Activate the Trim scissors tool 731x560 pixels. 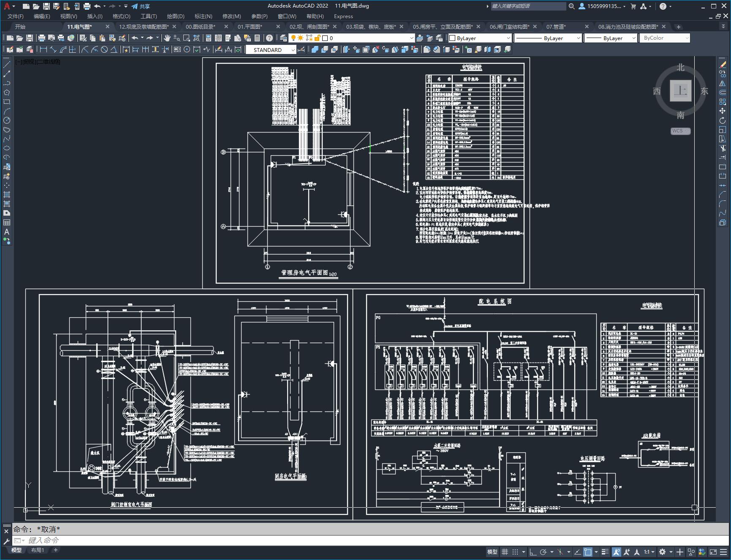(723, 148)
